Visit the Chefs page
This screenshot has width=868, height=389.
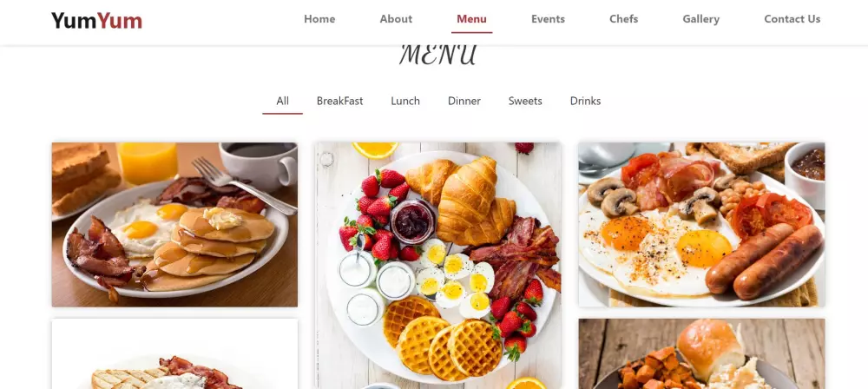624,19
